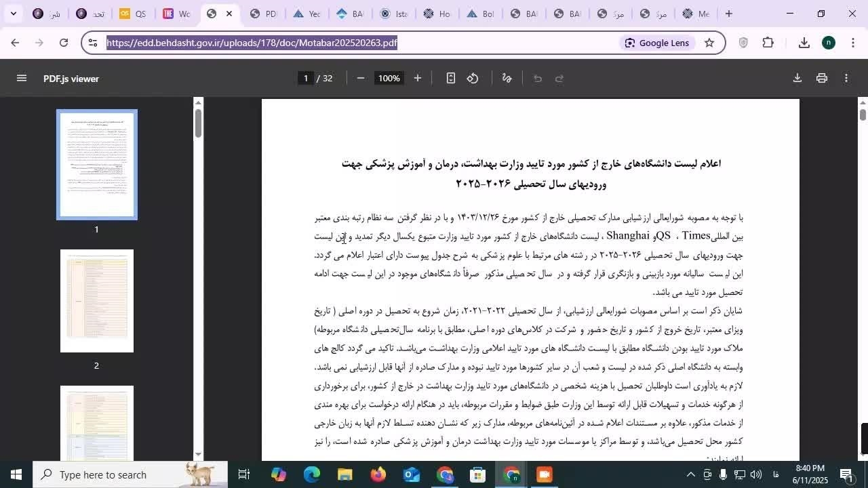Download the PDF from the viewer toolbar
The height and width of the screenshot is (488, 868).
coord(797,78)
